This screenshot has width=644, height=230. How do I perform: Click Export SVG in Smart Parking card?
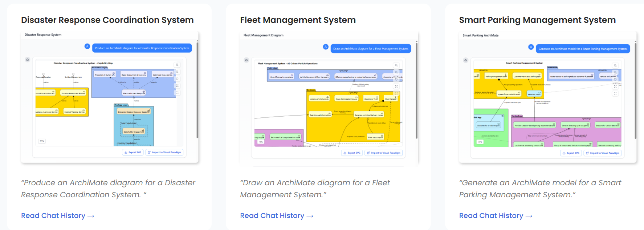tap(571, 153)
